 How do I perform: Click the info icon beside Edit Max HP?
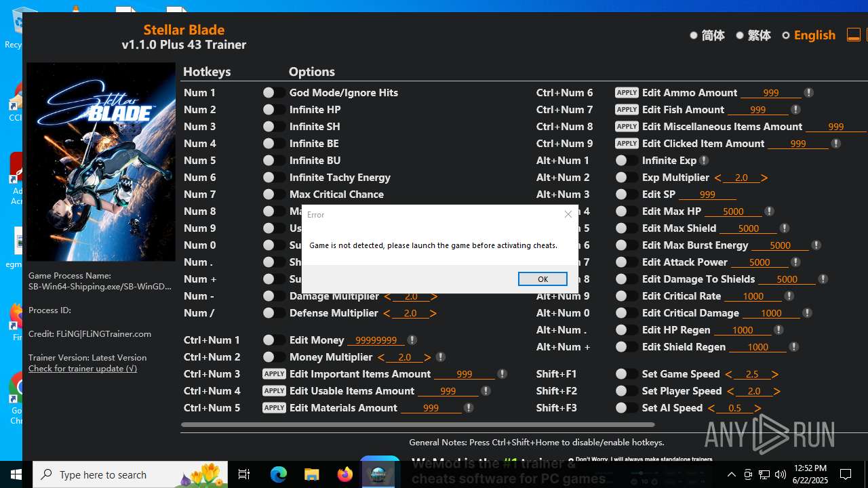[x=768, y=211]
